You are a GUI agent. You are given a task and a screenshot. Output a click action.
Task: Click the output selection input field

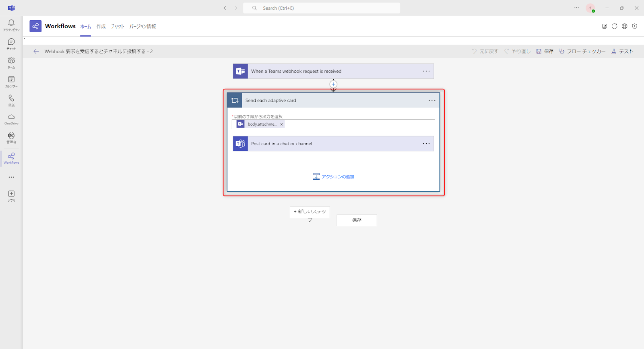pos(333,124)
